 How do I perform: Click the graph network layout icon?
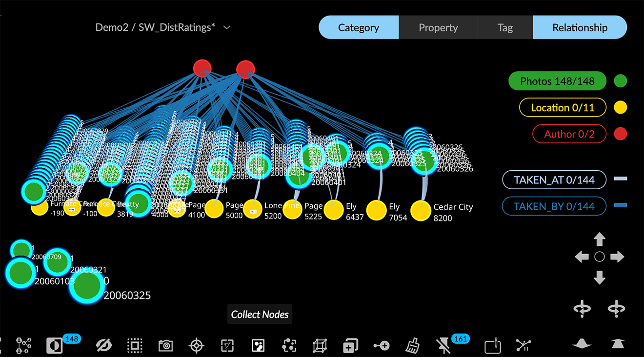[23, 346]
